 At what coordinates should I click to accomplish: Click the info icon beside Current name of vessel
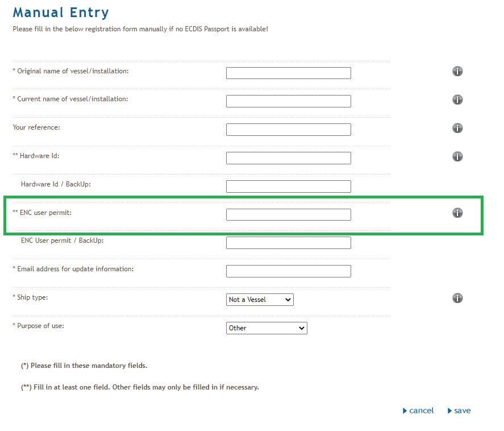pos(457,100)
